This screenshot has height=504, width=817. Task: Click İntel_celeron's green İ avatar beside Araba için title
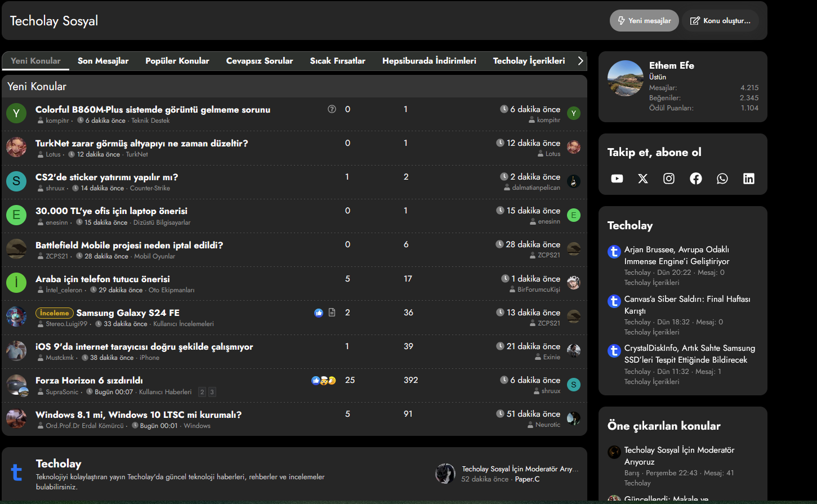[x=16, y=282]
